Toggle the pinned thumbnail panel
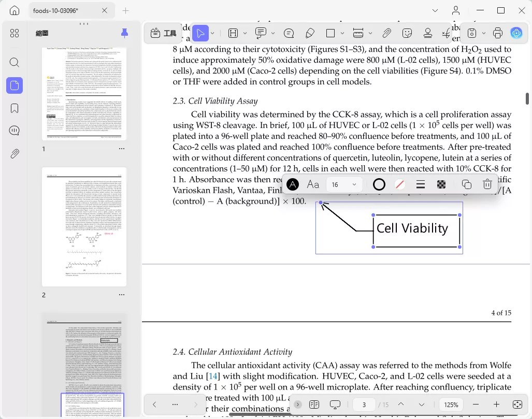The width and height of the screenshot is (532, 419). [x=124, y=33]
